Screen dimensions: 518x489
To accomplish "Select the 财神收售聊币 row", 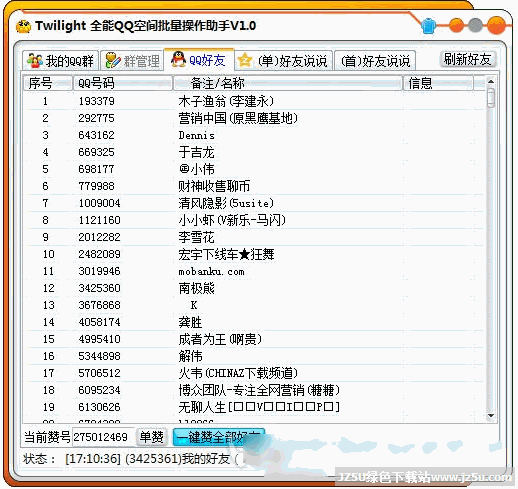I will [x=254, y=186].
